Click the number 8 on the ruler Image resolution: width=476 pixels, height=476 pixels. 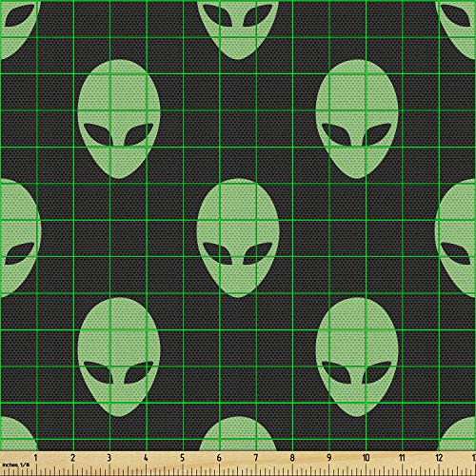[x=292, y=458]
